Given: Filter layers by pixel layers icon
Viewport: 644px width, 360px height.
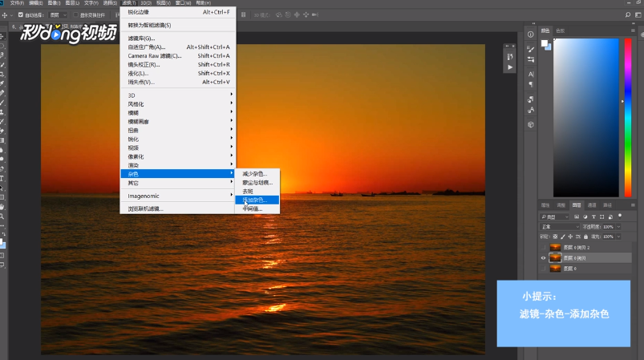Looking at the screenshot, I should coord(577,216).
